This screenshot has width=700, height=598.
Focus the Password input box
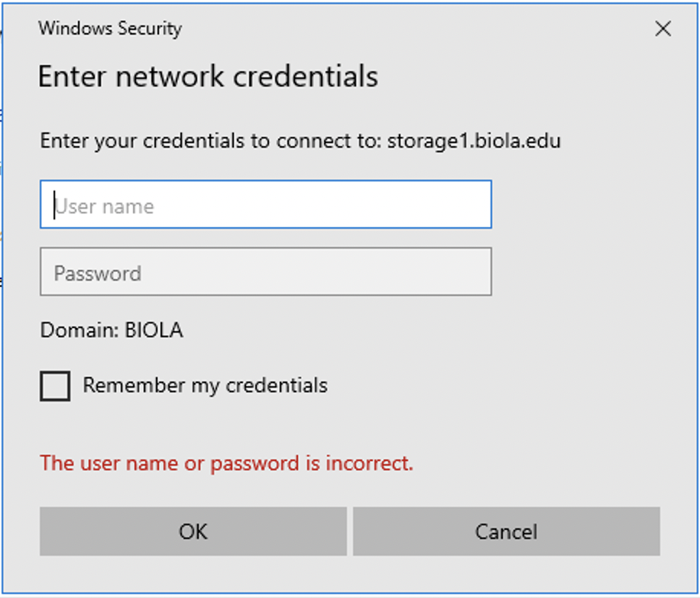(x=266, y=271)
